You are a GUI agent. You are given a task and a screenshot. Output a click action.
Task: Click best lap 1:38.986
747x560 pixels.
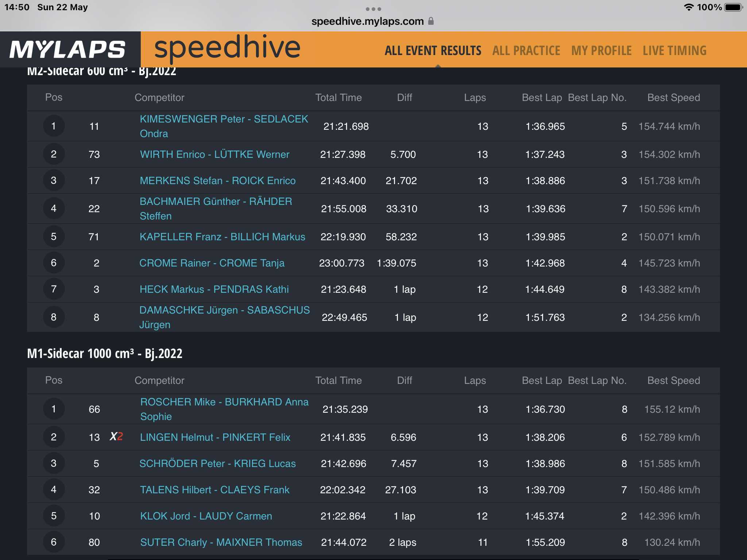[545, 463]
